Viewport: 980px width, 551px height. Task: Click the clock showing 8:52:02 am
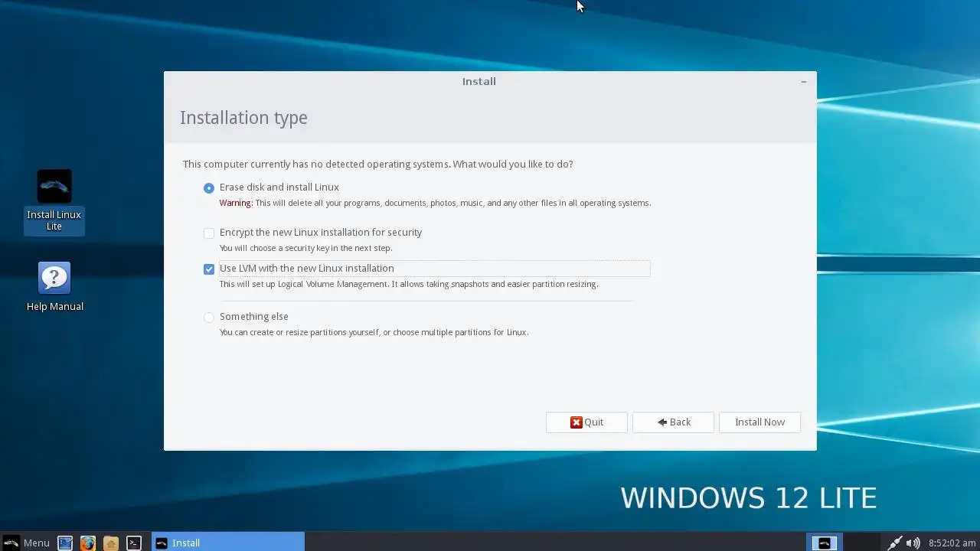coord(952,543)
